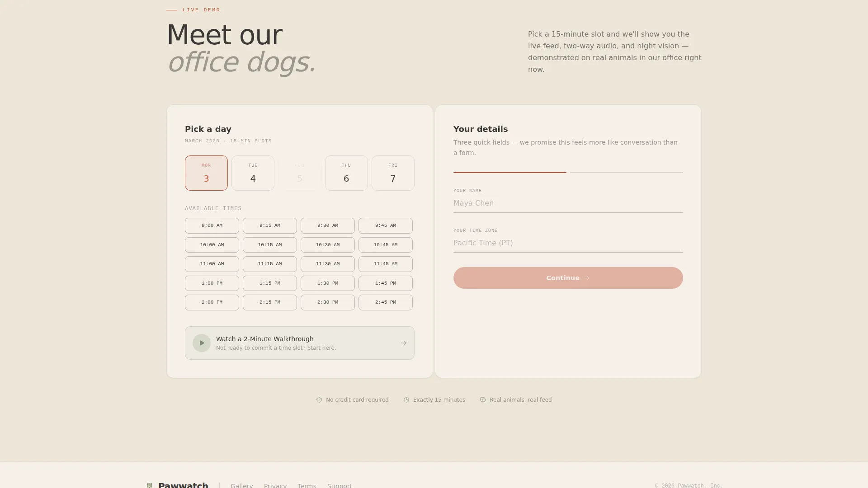
Task: Open the Gallery footer link
Action: (242, 485)
